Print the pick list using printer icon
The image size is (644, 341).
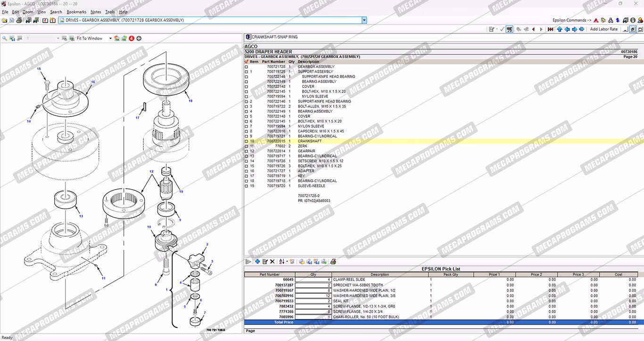tap(333, 261)
